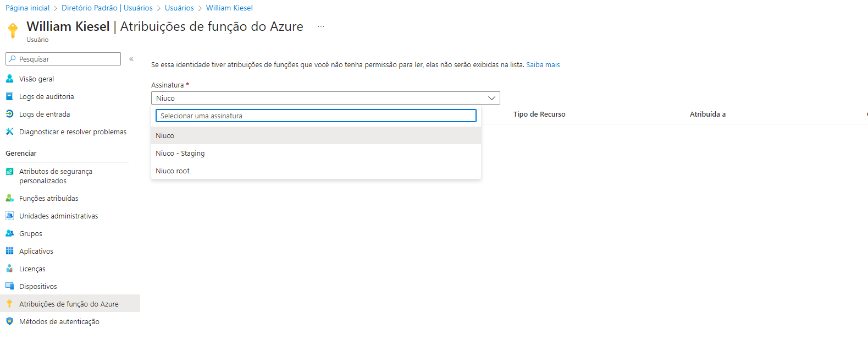Focus the Pesquisar sidebar search box
The height and width of the screenshot is (339, 868).
[63, 59]
